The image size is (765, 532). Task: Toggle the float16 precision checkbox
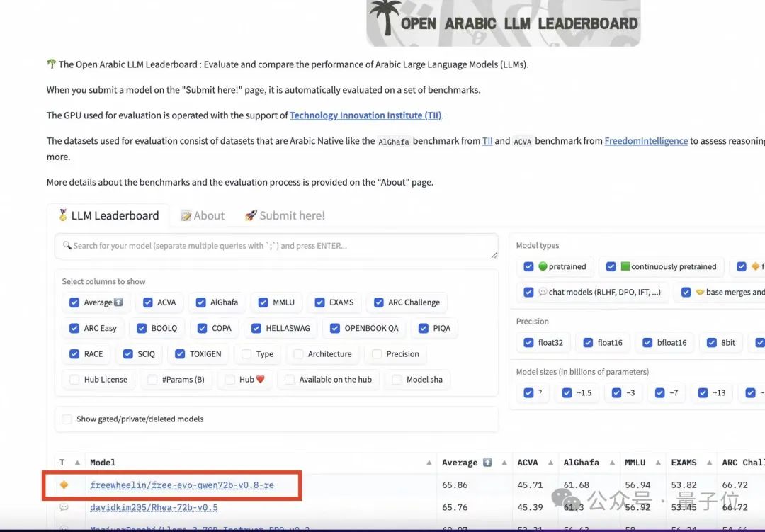588,343
